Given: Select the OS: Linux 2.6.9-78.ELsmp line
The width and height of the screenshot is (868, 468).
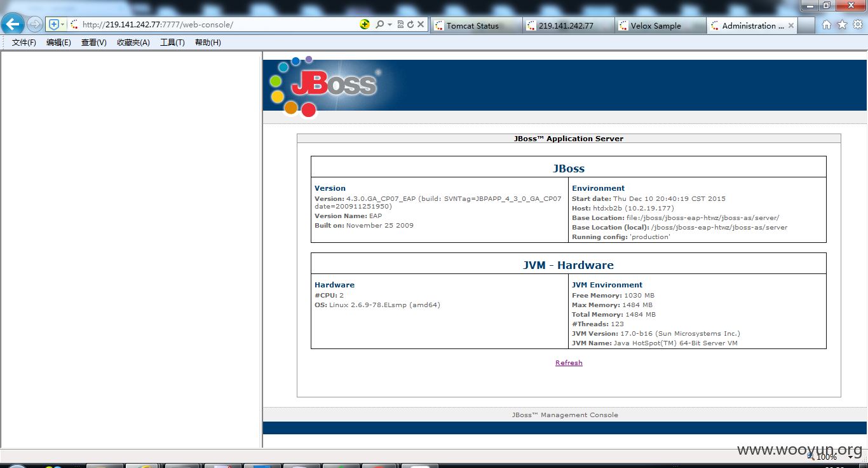Looking at the screenshot, I should 377,305.
